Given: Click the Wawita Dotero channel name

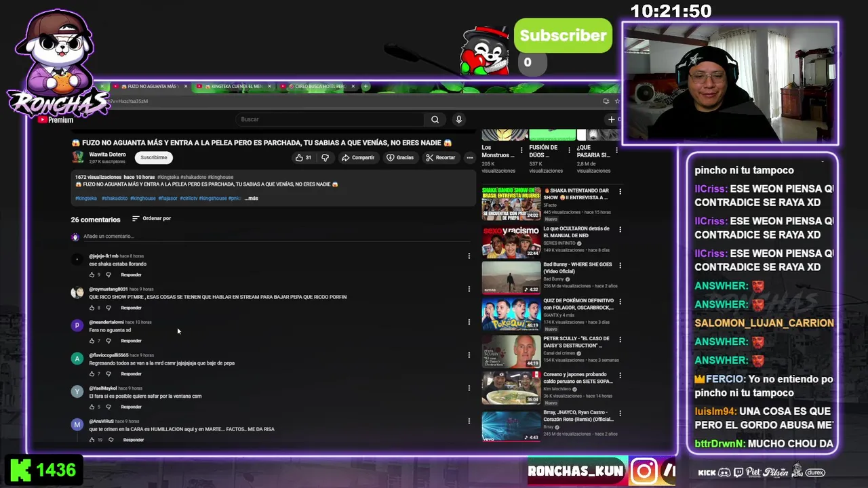Looking at the screenshot, I should pyautogui.click(x=107, y=155).
